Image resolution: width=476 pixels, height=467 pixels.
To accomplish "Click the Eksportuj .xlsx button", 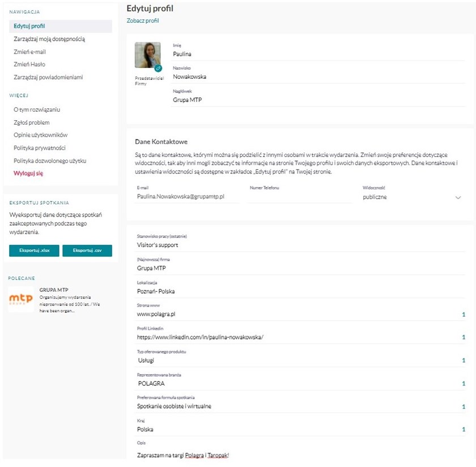I will coord(35,251).
